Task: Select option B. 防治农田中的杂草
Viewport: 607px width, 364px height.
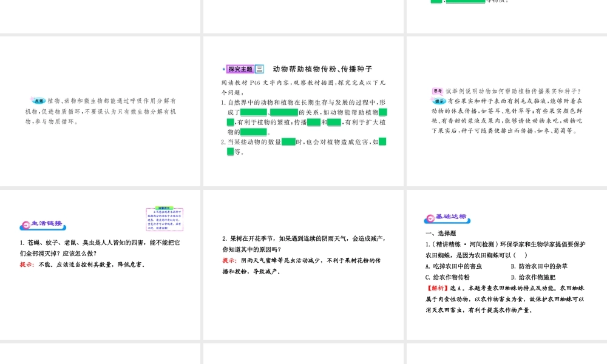Action: (x=539, y=266)
